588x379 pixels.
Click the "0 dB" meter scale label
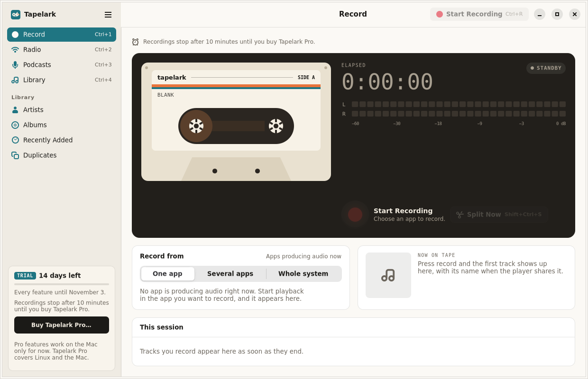561,124
